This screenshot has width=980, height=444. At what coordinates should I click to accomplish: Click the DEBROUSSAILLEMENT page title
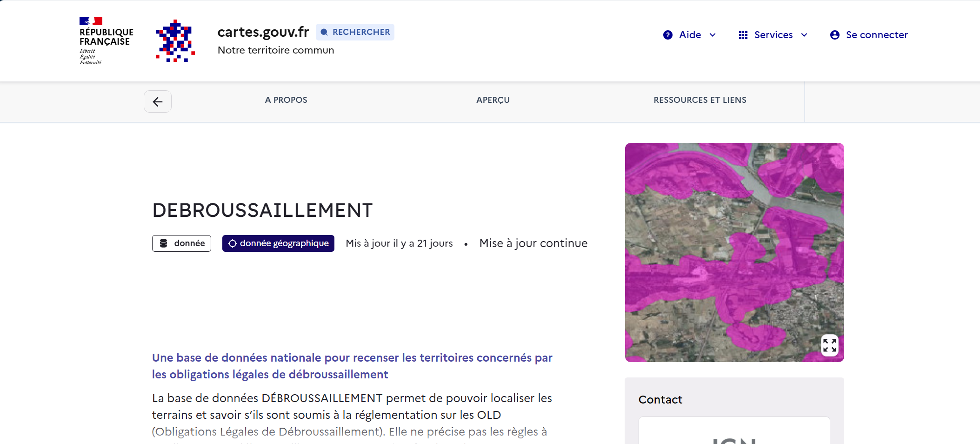(263, 210)
